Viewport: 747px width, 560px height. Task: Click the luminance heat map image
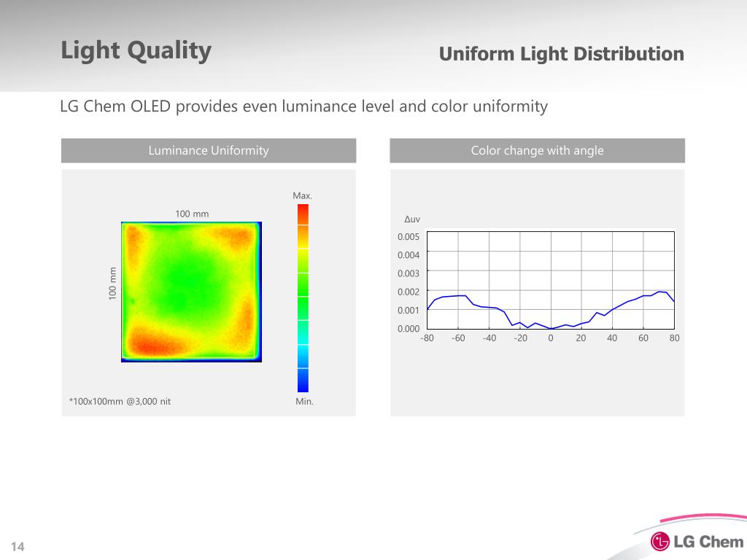(192, 292)
